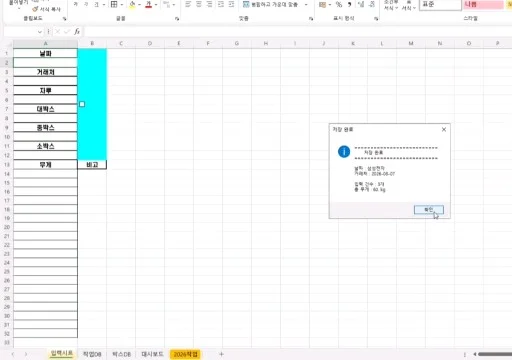The height and width of the screenshot is (360, 512).
Task: Apply yellow fill color bucket
Action: [132, 4]
